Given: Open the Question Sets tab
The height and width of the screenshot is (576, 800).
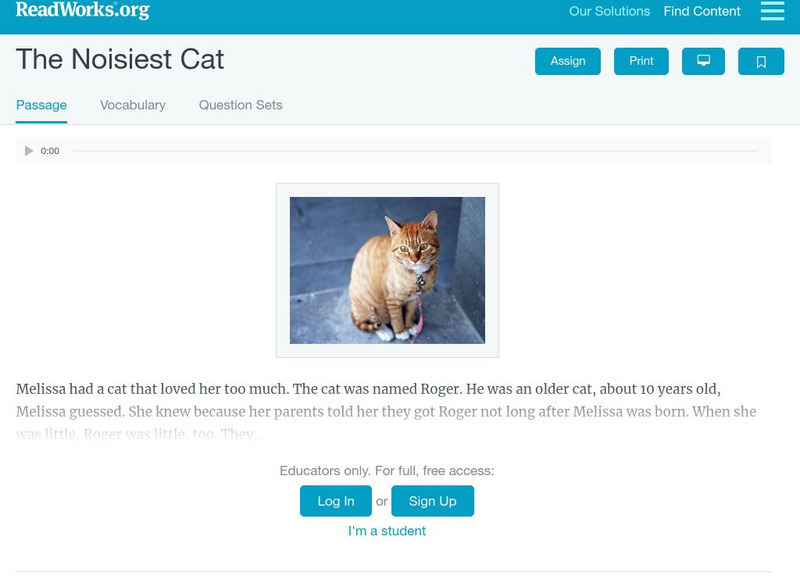Looking at the screenshot, I should (241, 105).
